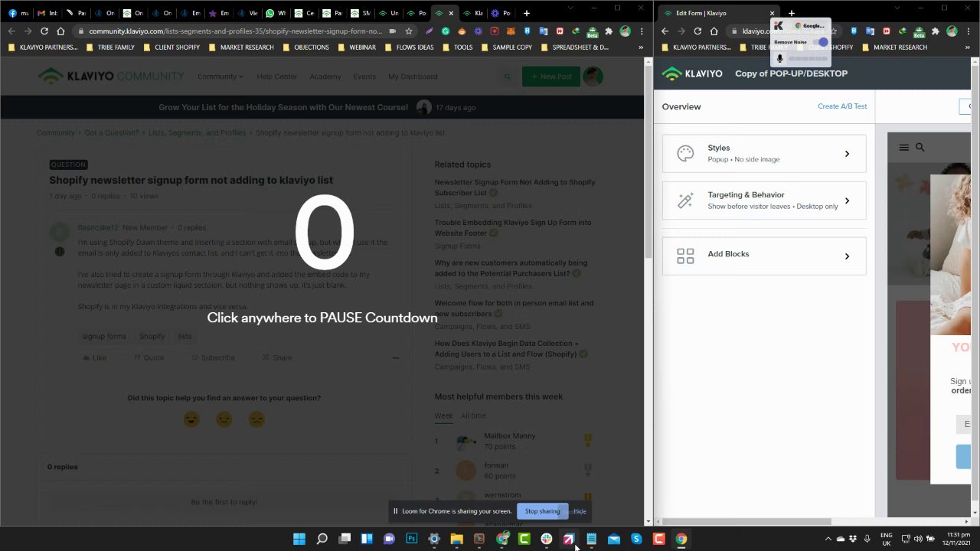980x551 pixels.
Task: Expand Targeting & Behavior chevron
Action: [x=847, y=201]
